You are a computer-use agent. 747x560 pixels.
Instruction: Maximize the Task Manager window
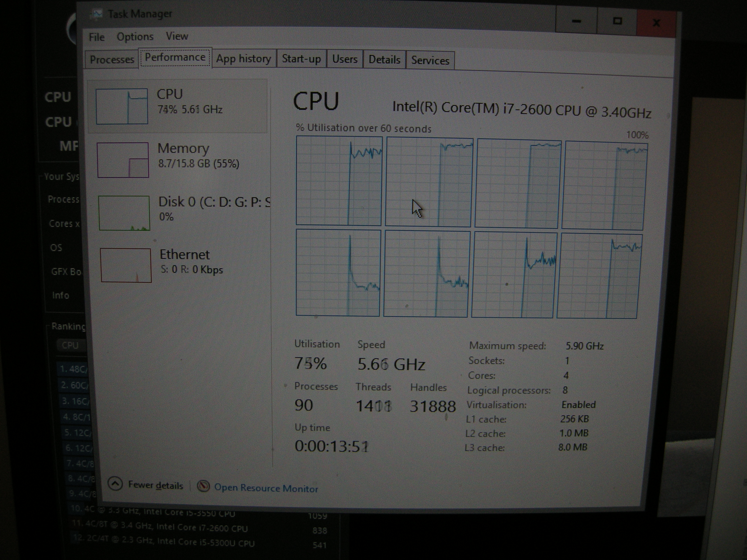[x=617, y=21]
